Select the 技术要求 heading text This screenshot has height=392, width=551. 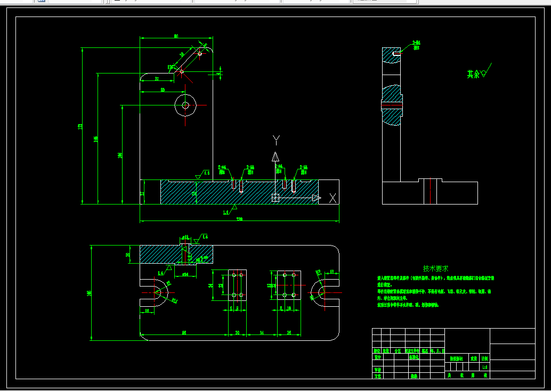tap(435, 269)
